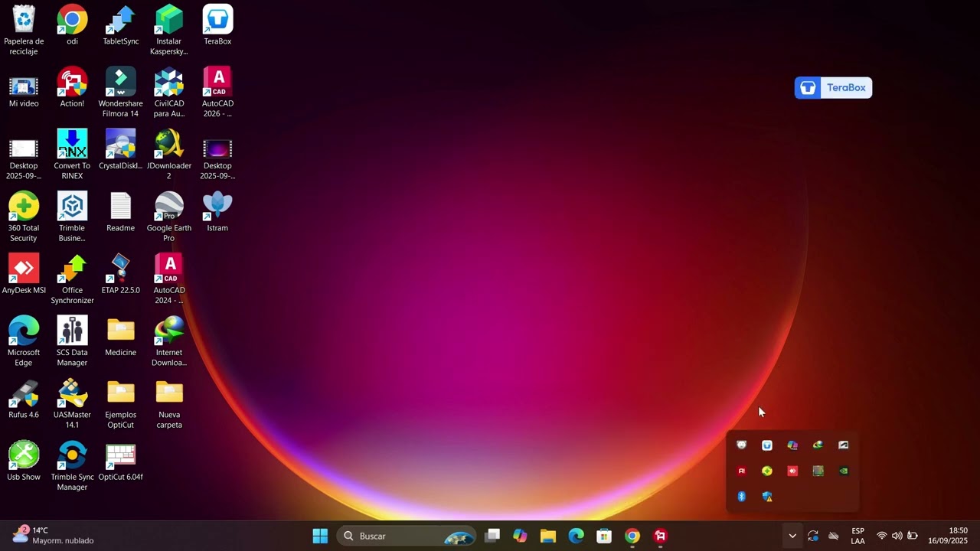Open Windows Security icon in tray overflow
This screenshot has width=980, height=551.
[x=767, y=497]
